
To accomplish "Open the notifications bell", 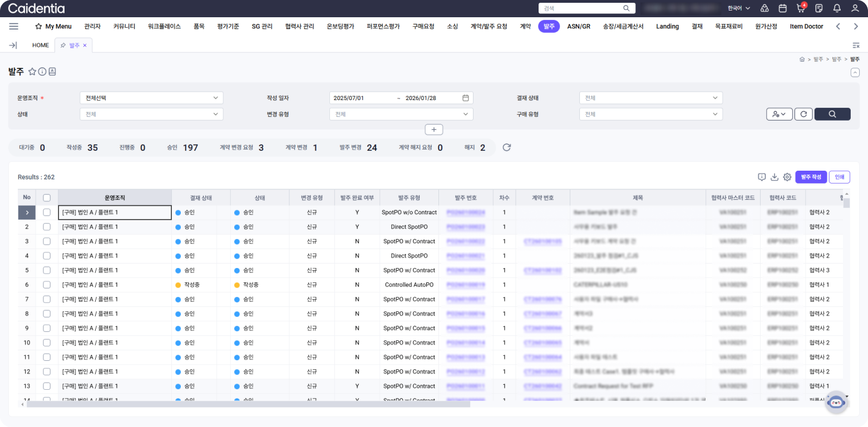I will [x=837, y=8].
